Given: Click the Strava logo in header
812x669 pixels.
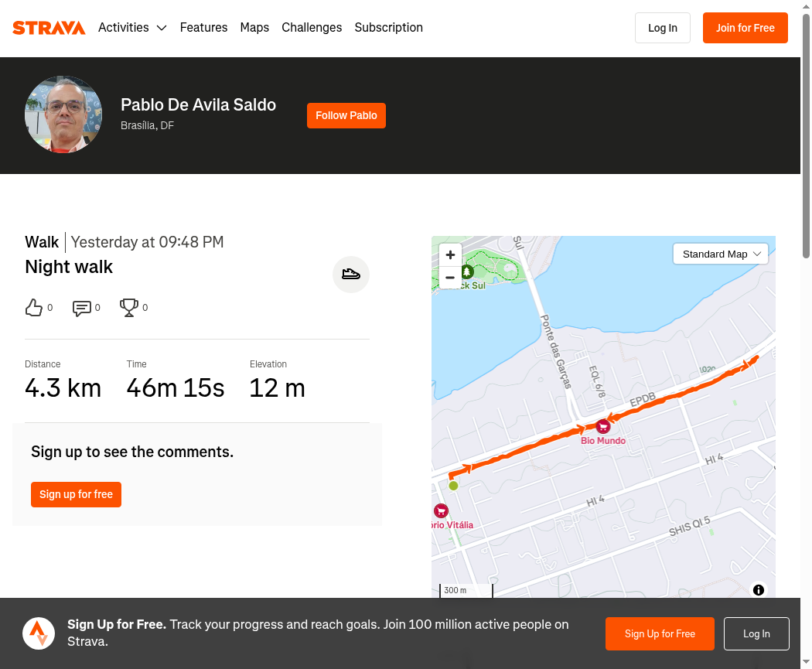Looking at the screenshot, I should click(49, 28).
